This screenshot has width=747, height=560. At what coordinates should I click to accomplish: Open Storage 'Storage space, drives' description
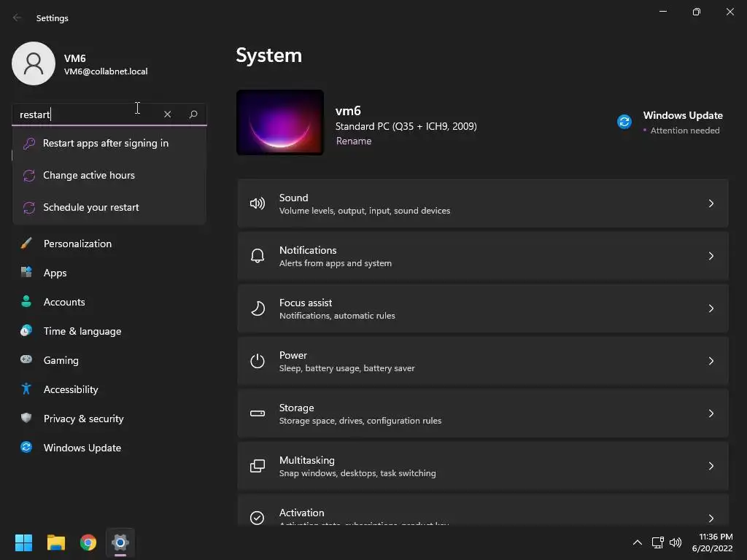[x=360, y=421]
